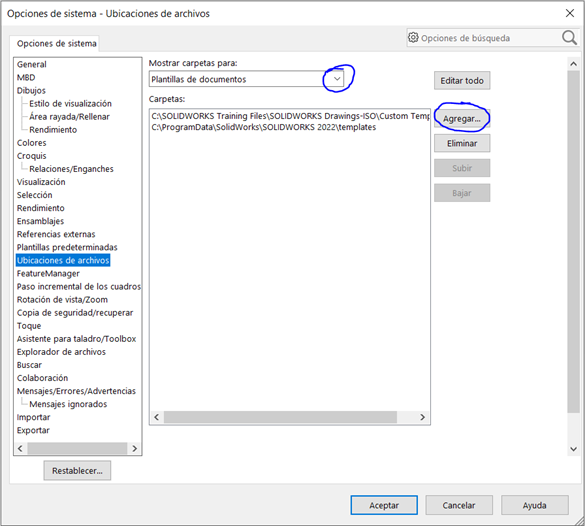The height and width of the screenshot is (526, 585).
Task: Open the Colores category
Action: coord(32,143)
